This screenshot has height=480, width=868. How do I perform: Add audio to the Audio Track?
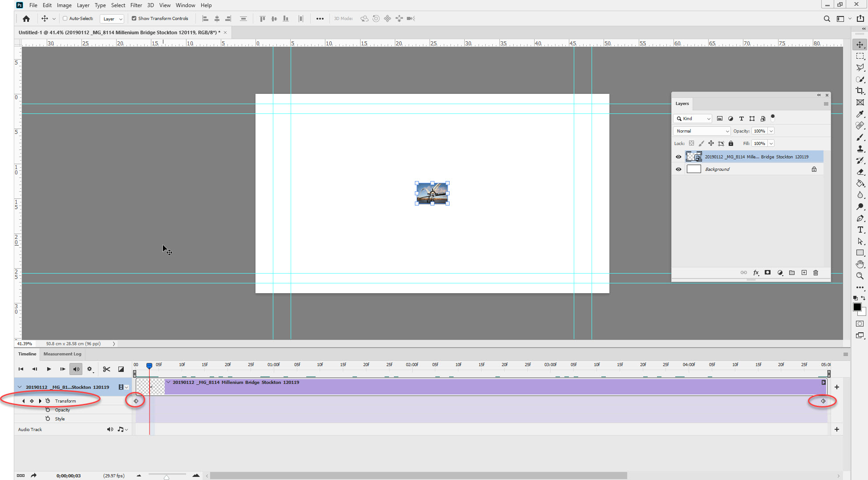coord(837,429)
